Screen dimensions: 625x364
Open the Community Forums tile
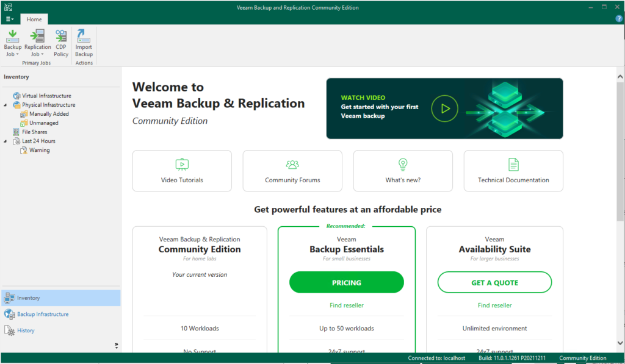tap(292, 171)
